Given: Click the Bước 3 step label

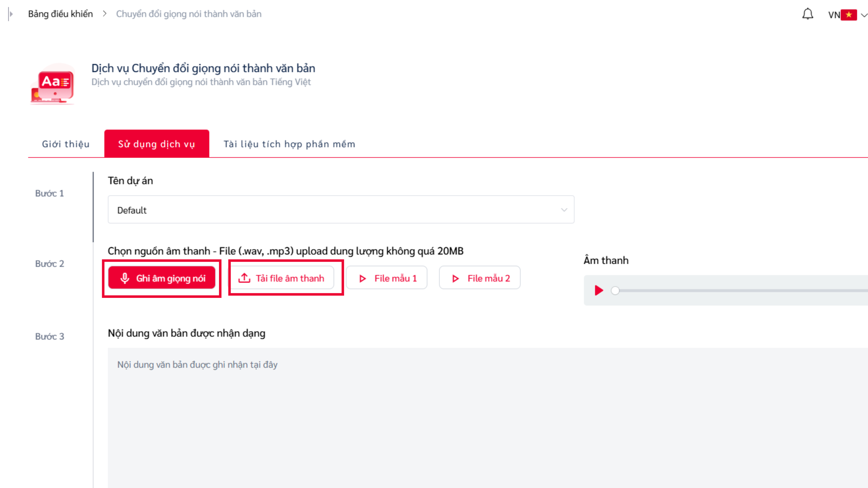Looking at the screenshot, I should pos(50,336).
